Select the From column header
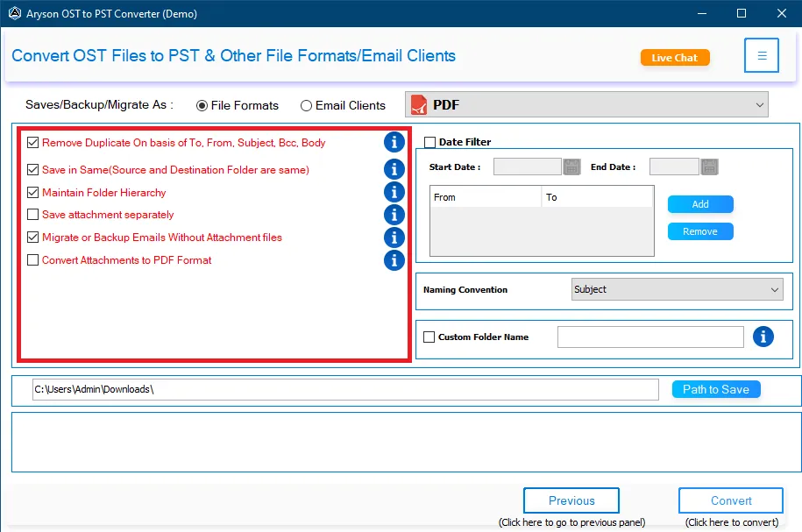This screenshot has width=802, height=532. (486, 197)
